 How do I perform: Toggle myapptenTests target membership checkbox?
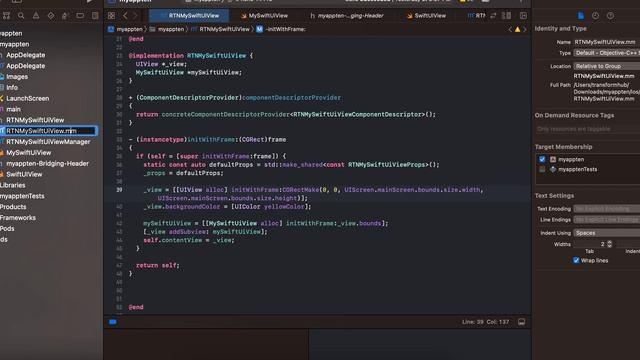pyautogui.click(x=542, y=169)
